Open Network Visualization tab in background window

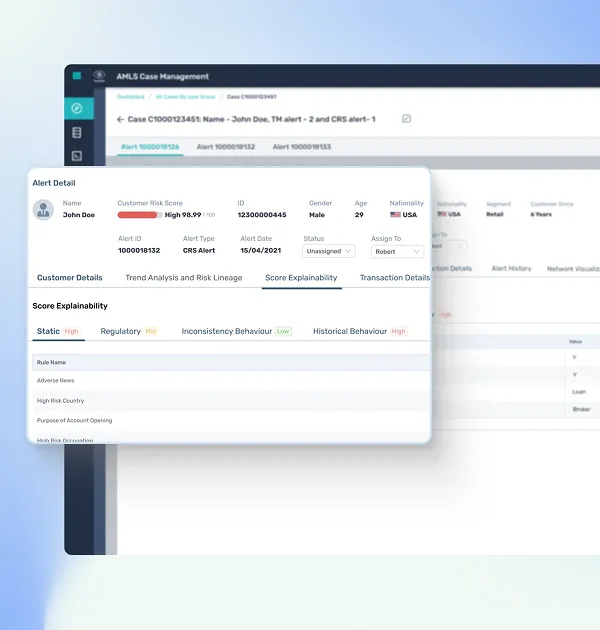573,269
